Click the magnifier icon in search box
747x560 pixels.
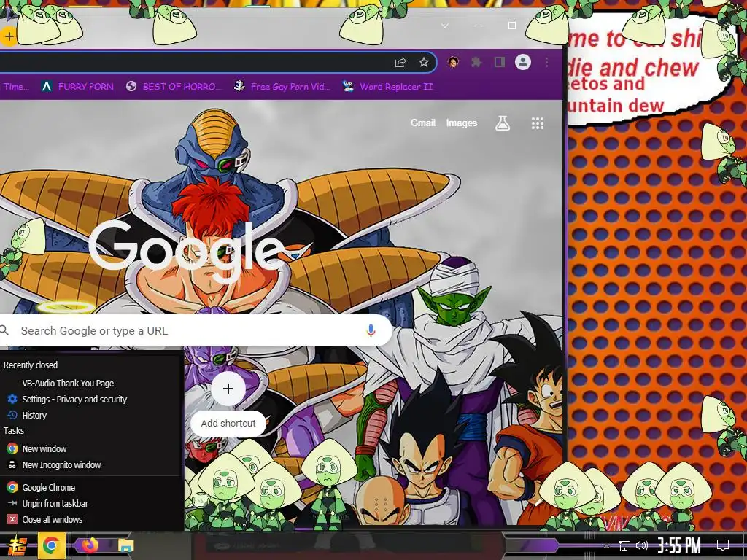(x=4, y=330)
